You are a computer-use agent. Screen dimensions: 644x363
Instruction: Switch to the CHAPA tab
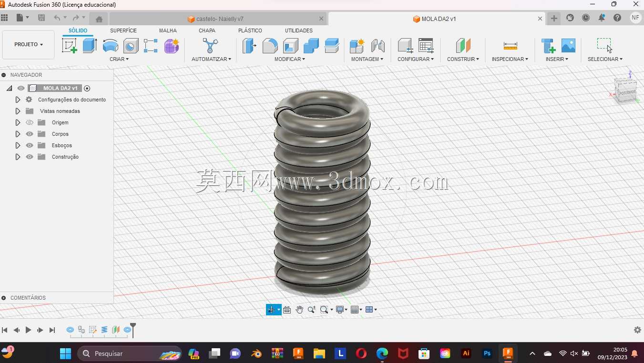tap(207, 30)
